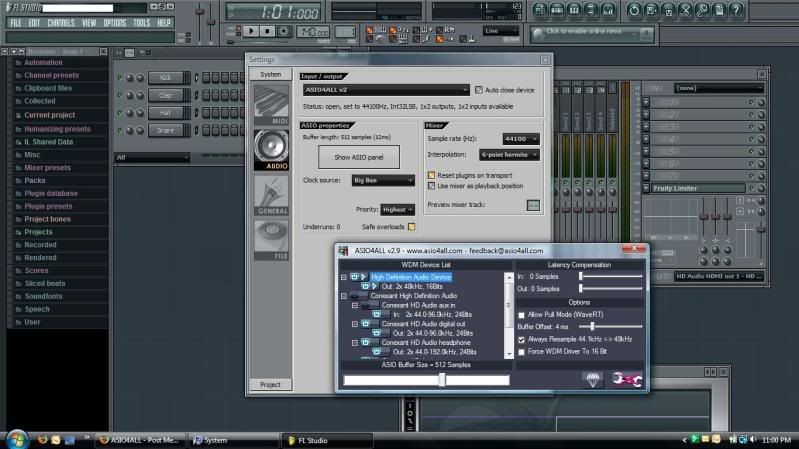This screenshot has width=799, height=449.
Task: Click the Hat channel button
Action: tap(166, 113)
